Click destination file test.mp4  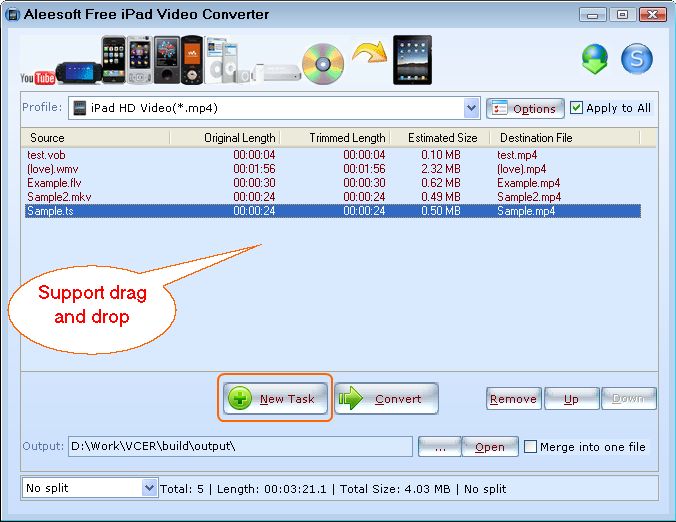click(x=517, y=155)
